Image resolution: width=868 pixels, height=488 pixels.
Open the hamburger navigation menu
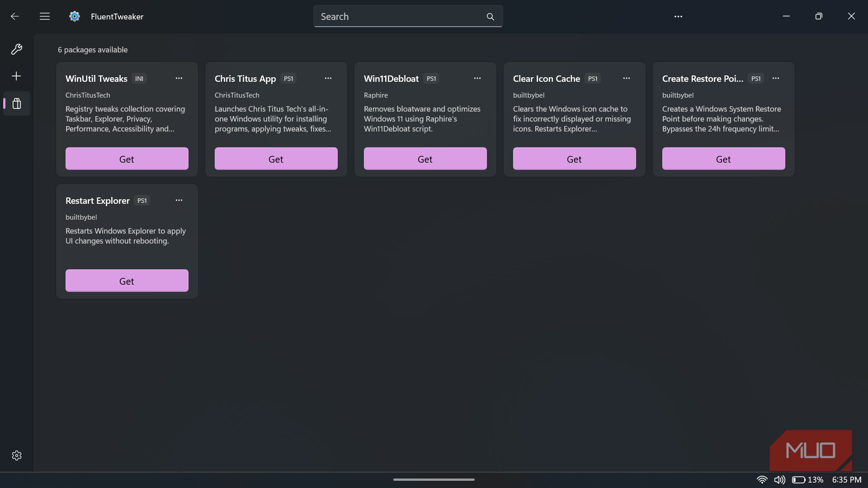point(45,16)
